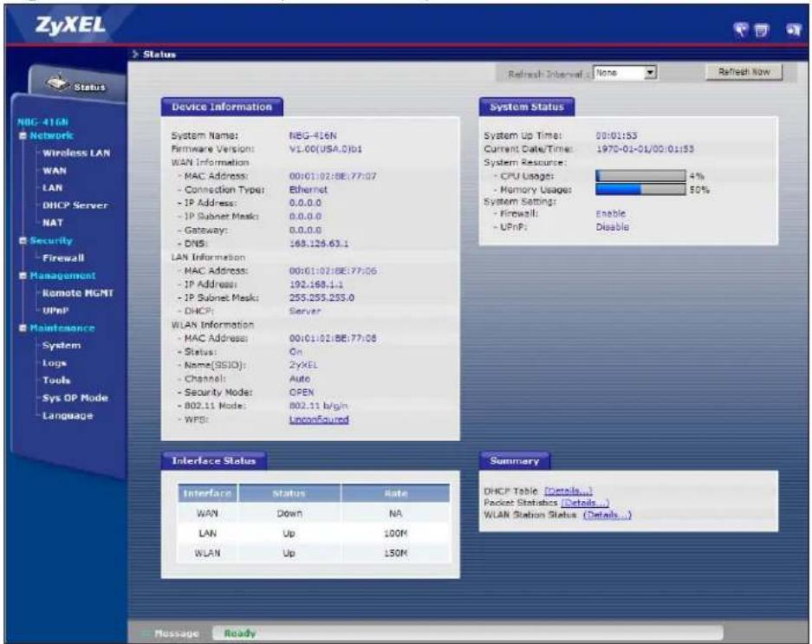
Task: Open WLAN Station Status Details link
Action: click(x=607, y=515)
